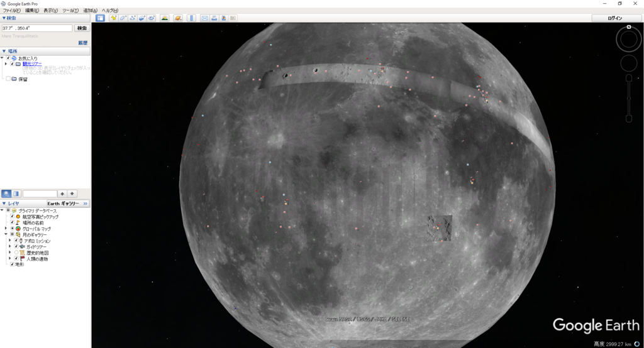Open the 編集(E) menu

[x=32, y=11]
